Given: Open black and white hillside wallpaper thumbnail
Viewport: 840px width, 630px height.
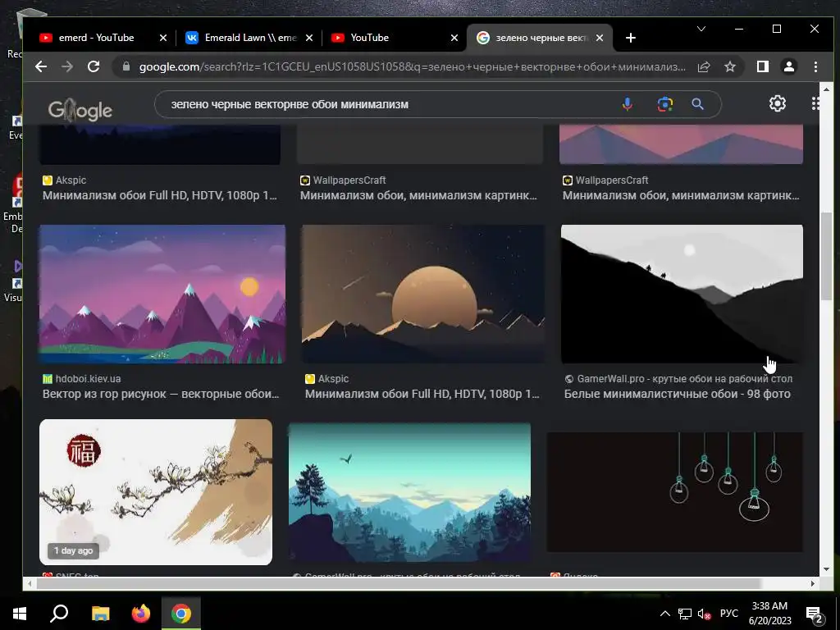Looking at the screenshot, I should coord(682,294).
